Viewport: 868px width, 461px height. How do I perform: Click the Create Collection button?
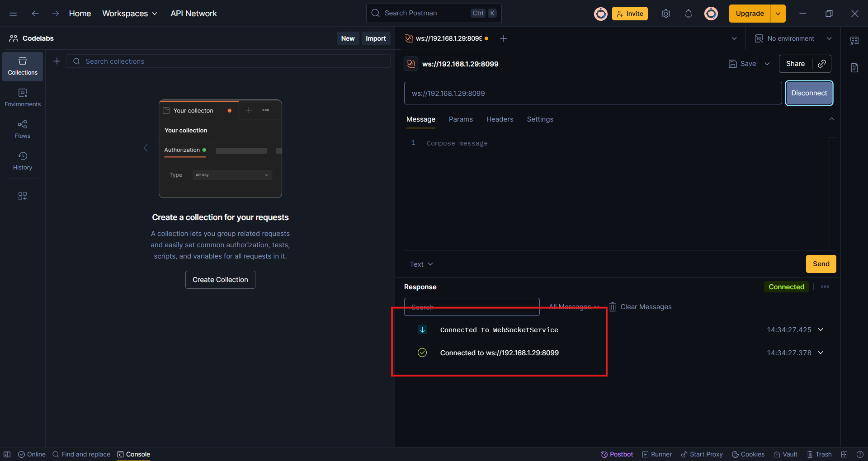[220, 280]
